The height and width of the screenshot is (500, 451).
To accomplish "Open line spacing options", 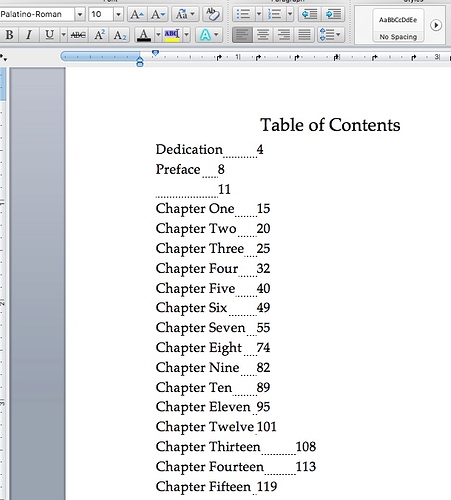I will [330, 35].
